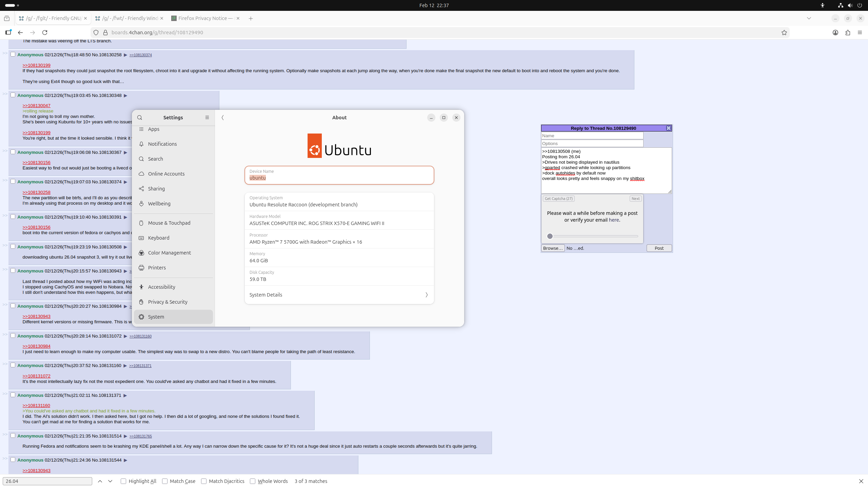Screen dimensions: 868x488
Task: Enable the Highlight All checkbox
Action: [x=123, y=481]
